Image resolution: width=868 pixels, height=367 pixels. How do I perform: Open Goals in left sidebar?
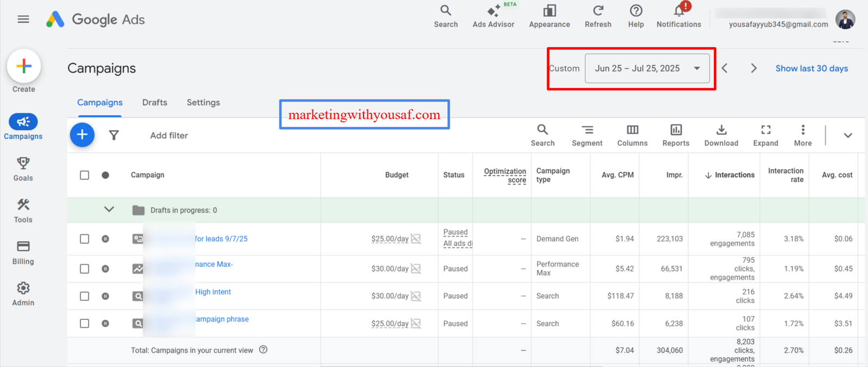pyautogui.click(x=23, y=169)
